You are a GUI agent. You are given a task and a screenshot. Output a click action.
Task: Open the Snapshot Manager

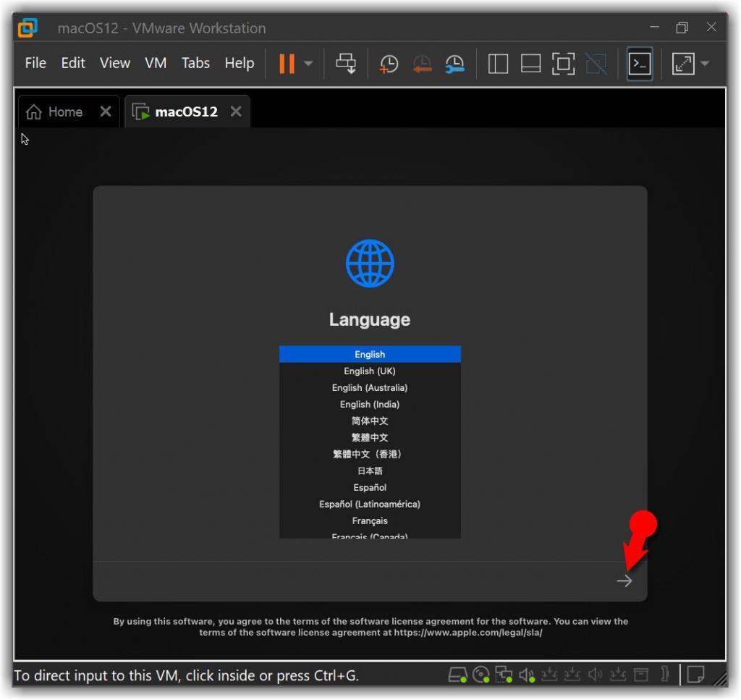(x=455, y=64)
